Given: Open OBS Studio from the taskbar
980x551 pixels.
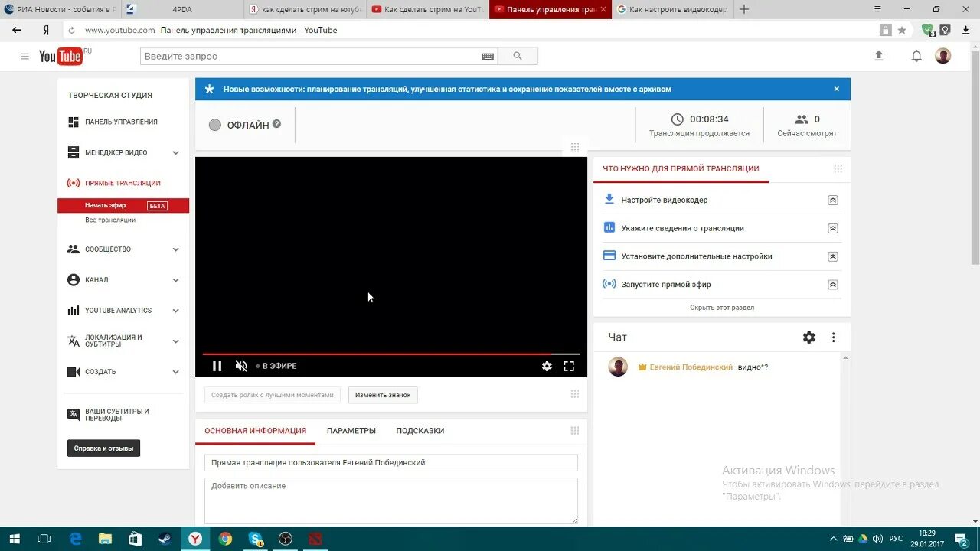Looking at the screenshot, I should pyautogui.click(x=286, y=539).
